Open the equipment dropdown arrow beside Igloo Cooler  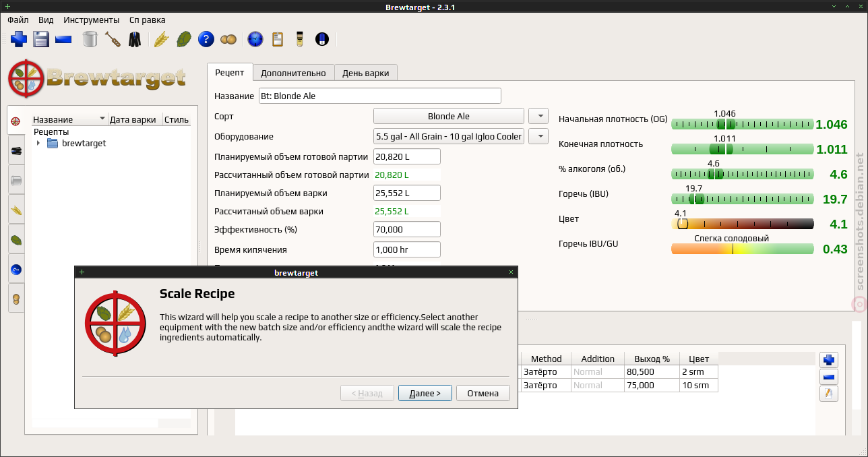pyautogui.click(x=538, y=136)
